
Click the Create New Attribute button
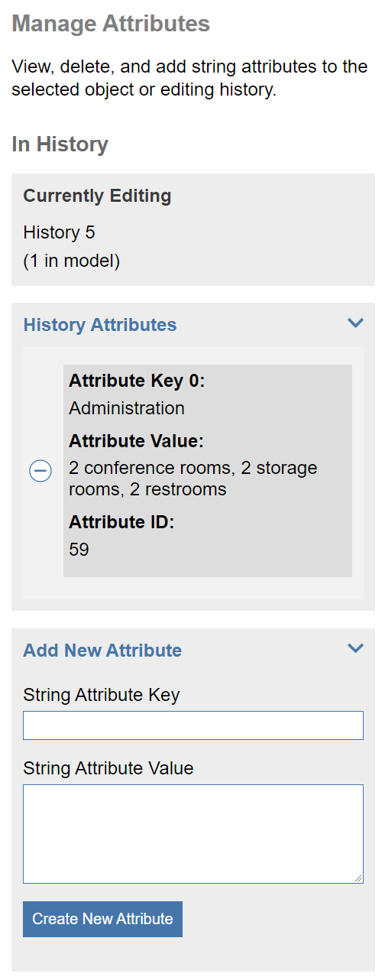102,919
